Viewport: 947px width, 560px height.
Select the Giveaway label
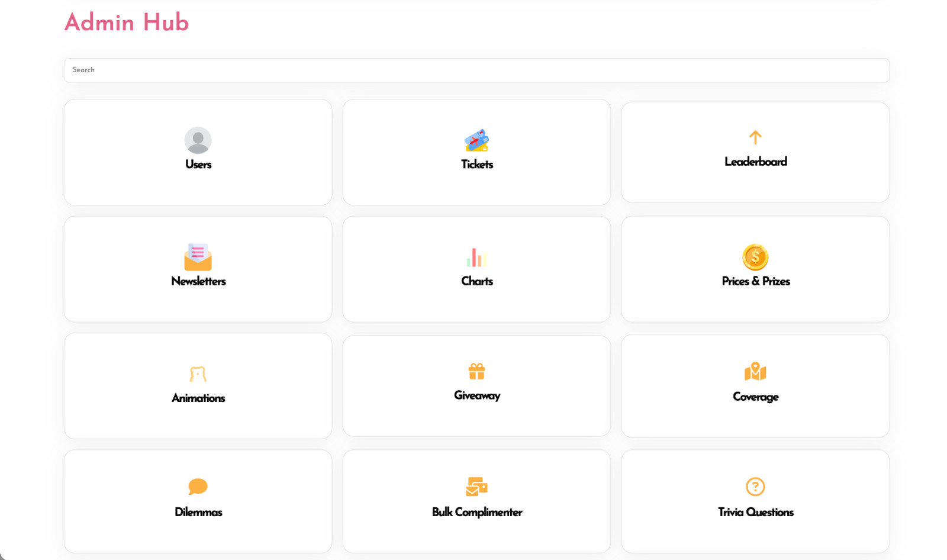(477, 395)
